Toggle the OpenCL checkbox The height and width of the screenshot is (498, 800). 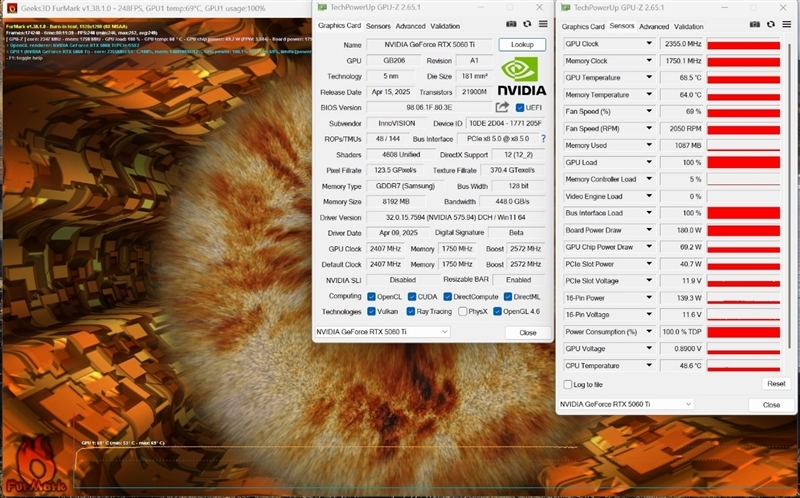click(x=371, y=296)
